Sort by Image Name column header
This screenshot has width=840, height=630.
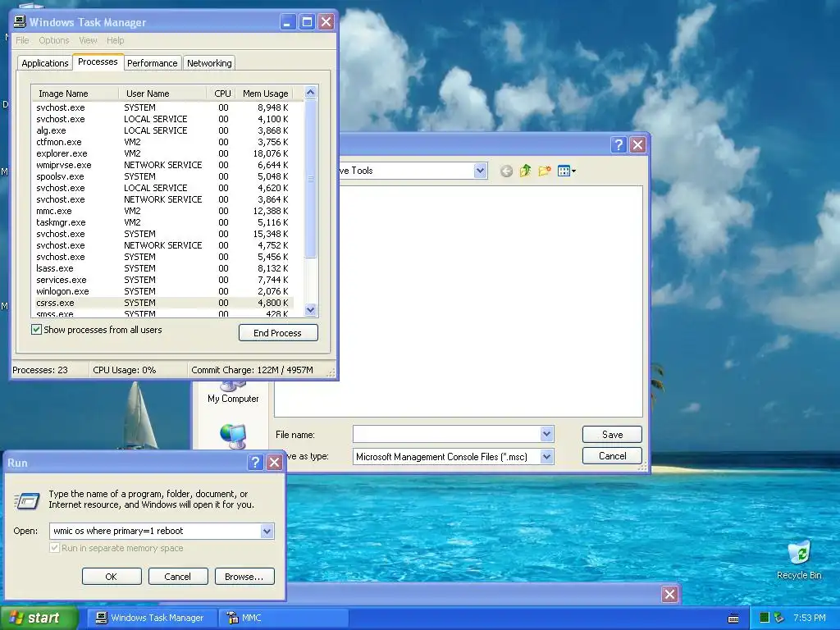(75, 94)
